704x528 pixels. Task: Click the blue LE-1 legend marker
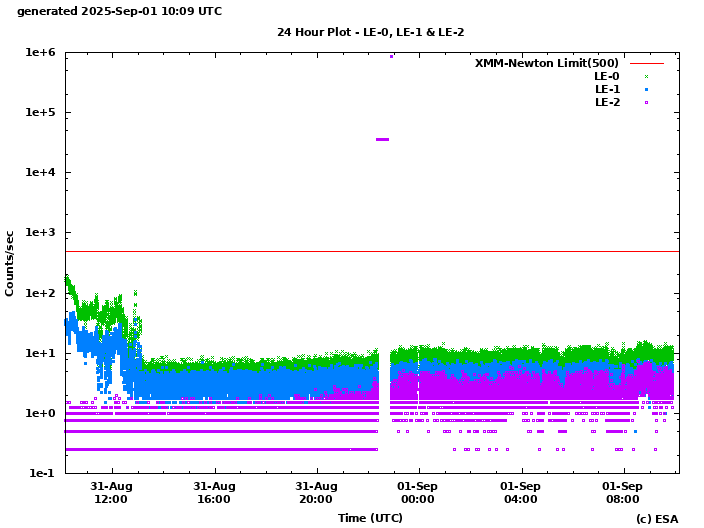(647, 89)
